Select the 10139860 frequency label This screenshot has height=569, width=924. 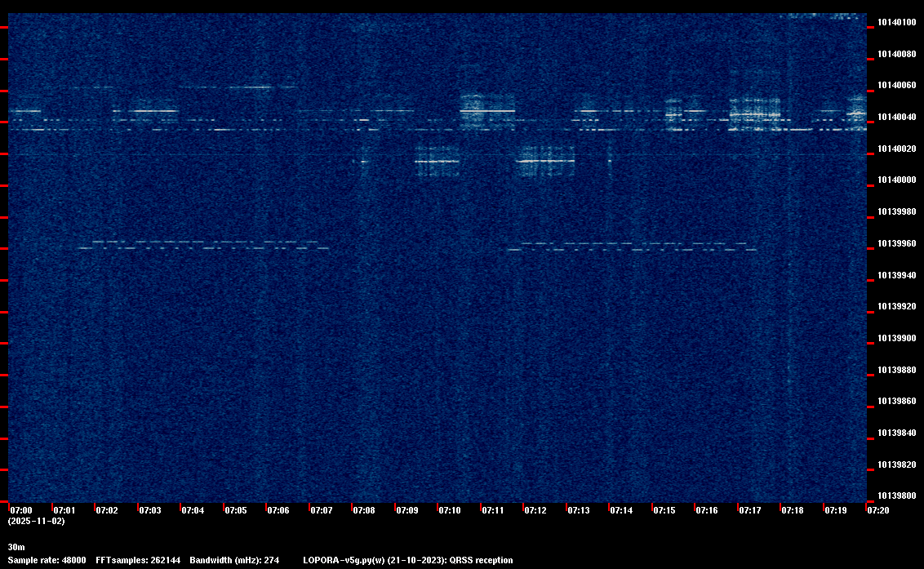coord(897,401)
